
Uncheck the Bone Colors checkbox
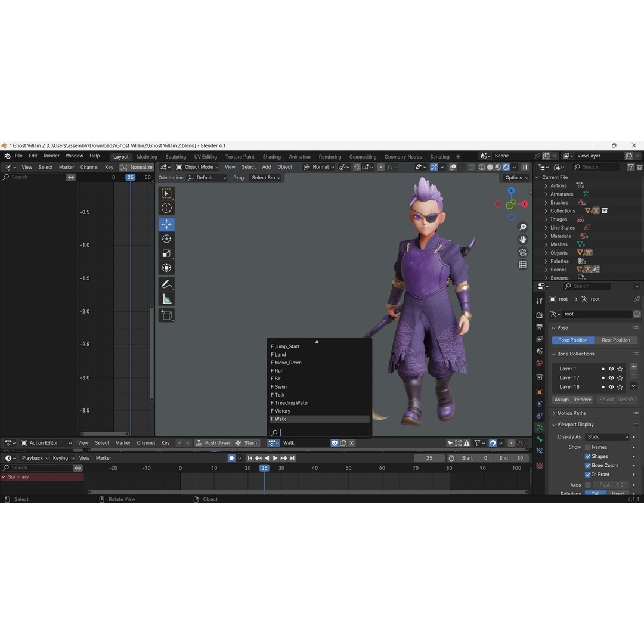(x=588, y=465)
